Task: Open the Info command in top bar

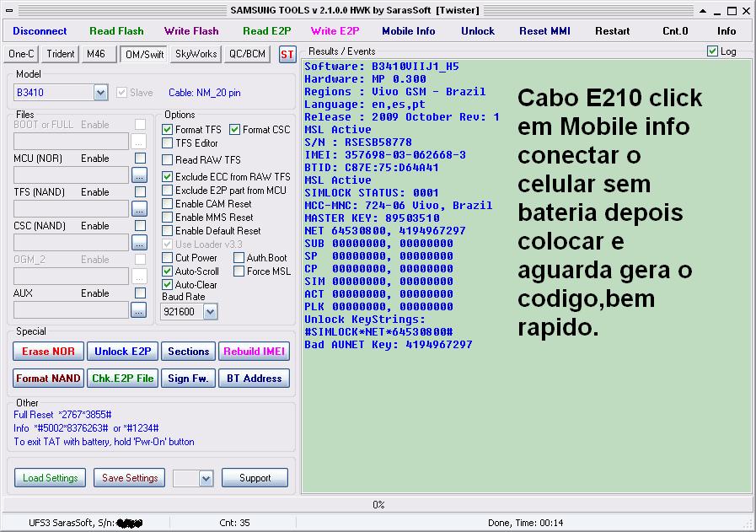Action: pos(727,31)
